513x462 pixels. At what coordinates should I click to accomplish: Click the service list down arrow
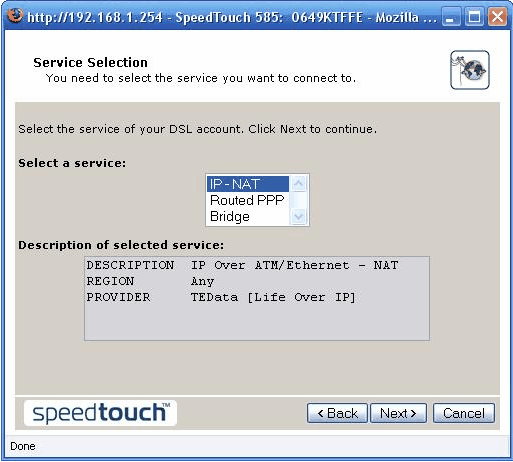coord(299,217)
